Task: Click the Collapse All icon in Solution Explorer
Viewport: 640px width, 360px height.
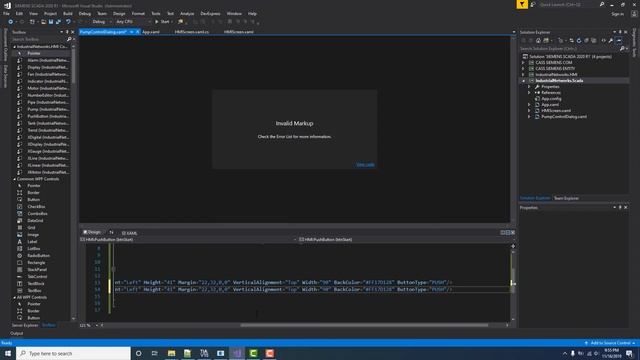Action: [587, 40]
